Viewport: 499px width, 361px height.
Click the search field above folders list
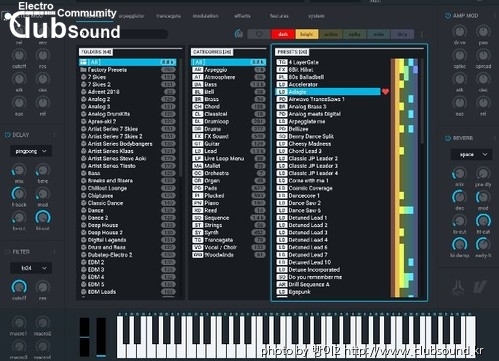coord(123,34)
